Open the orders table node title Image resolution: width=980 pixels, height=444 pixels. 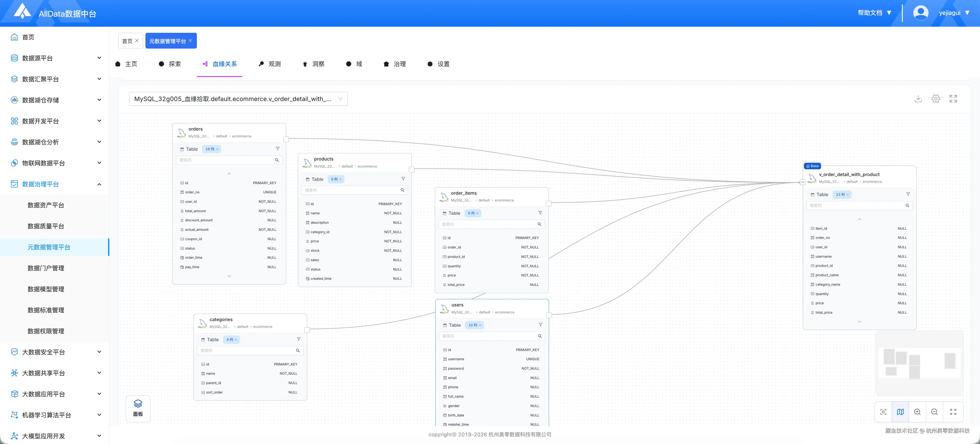point(196,129)
